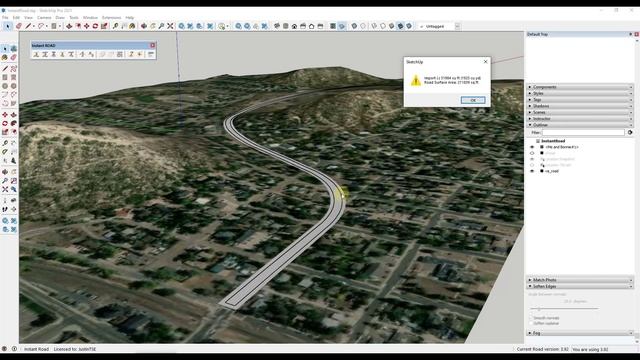Choose Rectangle tool in left palette
Viewport: 640px width, 360px height.
(5, 77)
